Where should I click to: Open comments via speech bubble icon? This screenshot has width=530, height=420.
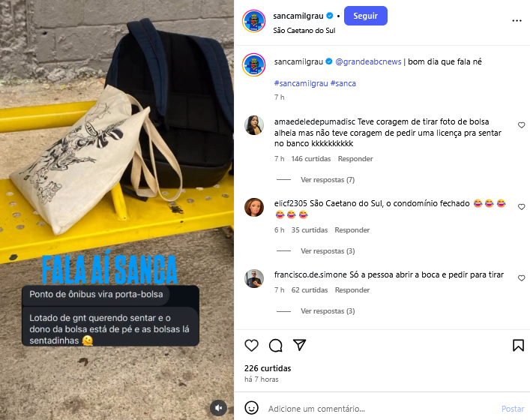coord(275,345)
